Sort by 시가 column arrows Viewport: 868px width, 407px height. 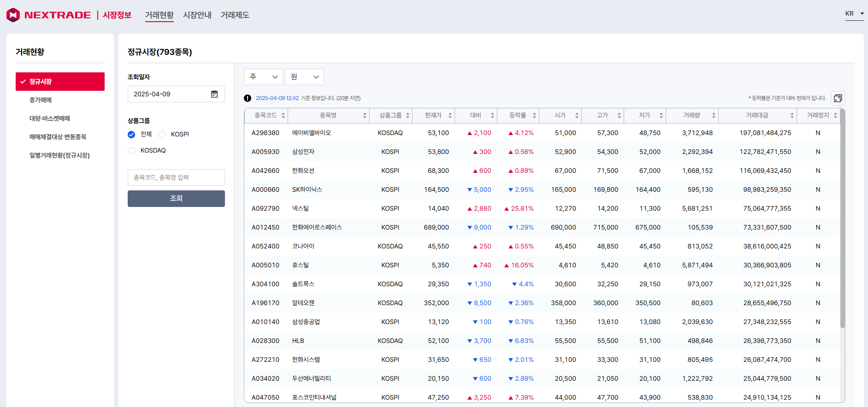577,116
